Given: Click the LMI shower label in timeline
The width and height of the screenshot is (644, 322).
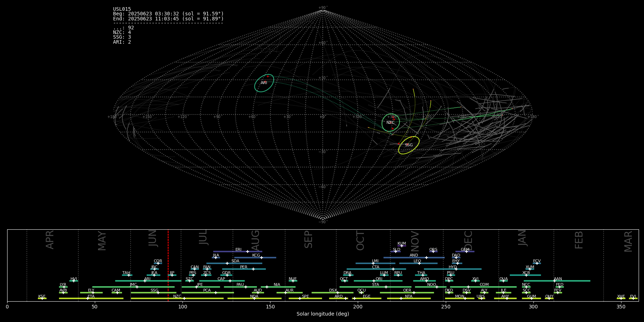Looking at the screenshot, I should coord(375,261).
